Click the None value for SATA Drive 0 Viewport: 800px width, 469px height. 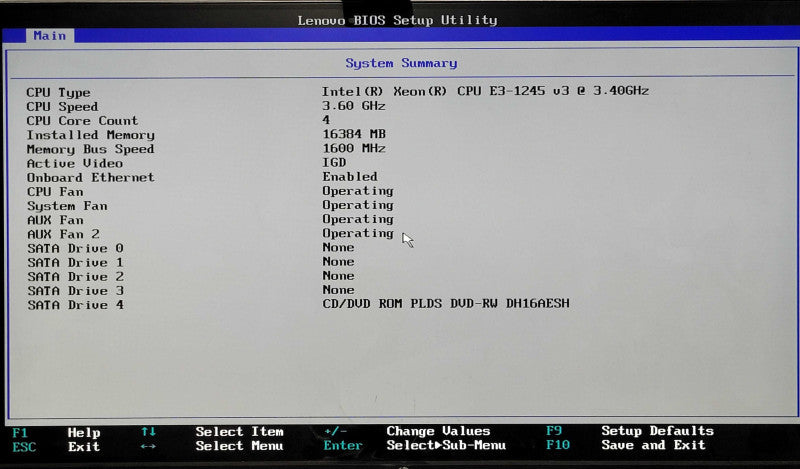click(338, 248)
